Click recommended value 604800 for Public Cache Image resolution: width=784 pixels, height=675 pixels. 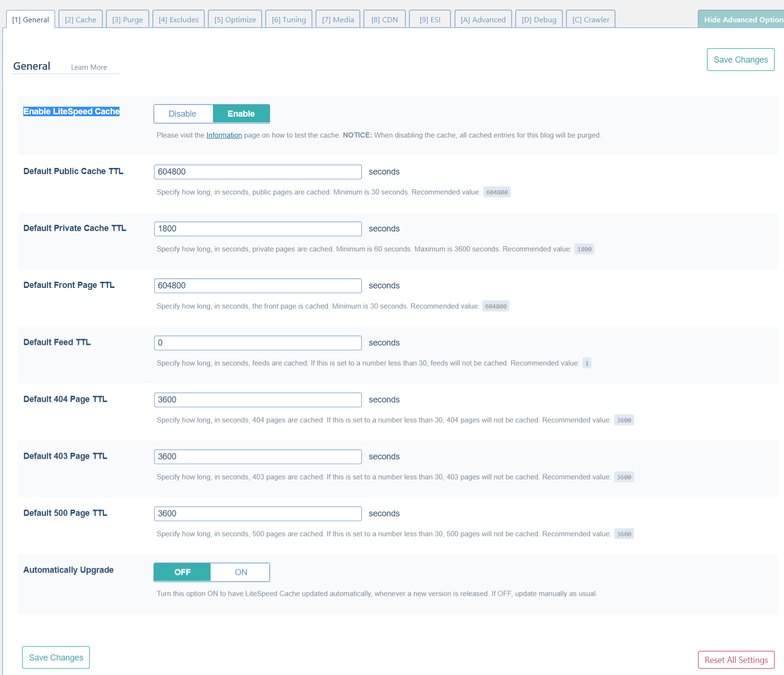(x=497, y=192)
